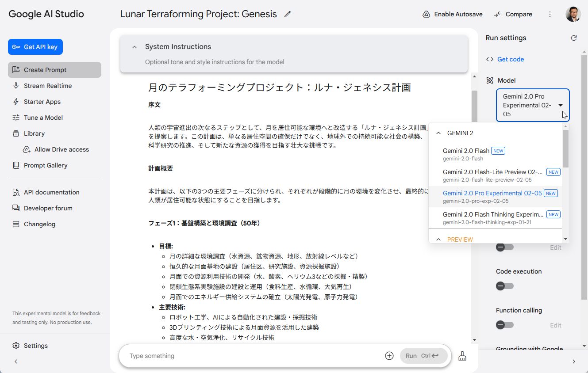This screenshot has height=373, width=588.
Task: Click the Changelog icon
Action: click(x=16, y=224)
